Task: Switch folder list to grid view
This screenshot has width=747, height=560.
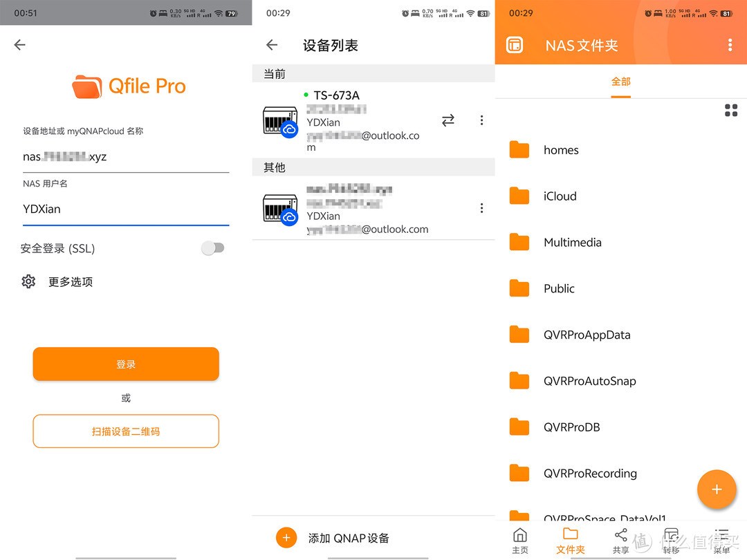Action: tap(730, 111)
